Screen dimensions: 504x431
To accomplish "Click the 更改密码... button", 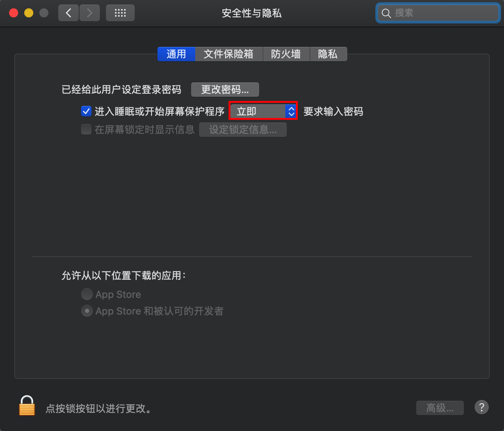I will pos(225,90).
